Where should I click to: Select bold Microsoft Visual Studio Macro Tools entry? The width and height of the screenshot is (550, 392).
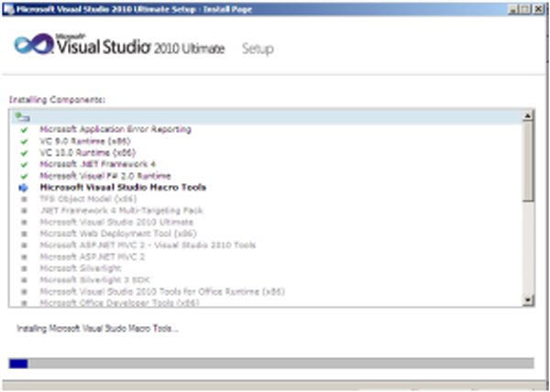(x=123, y=188)
